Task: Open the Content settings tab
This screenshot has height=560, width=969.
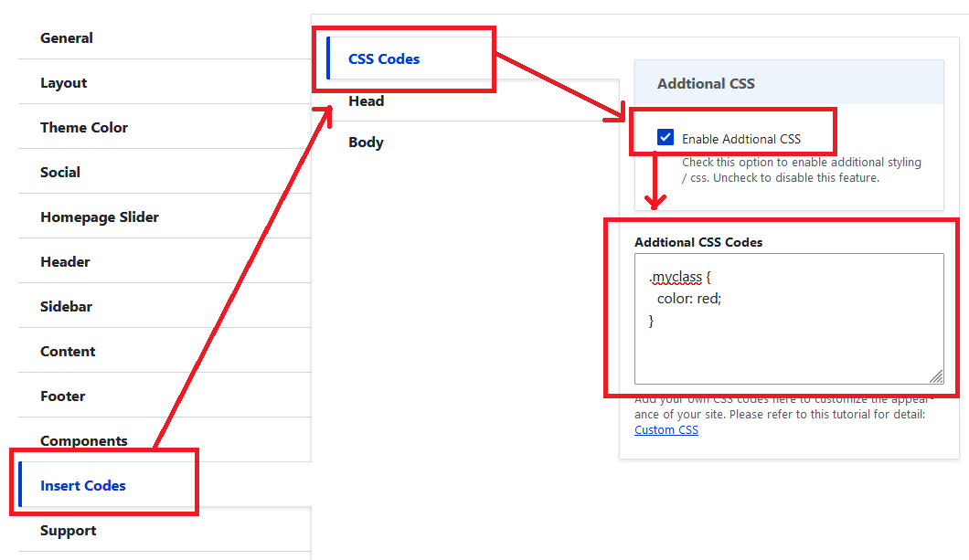Action: coord(68,352)
